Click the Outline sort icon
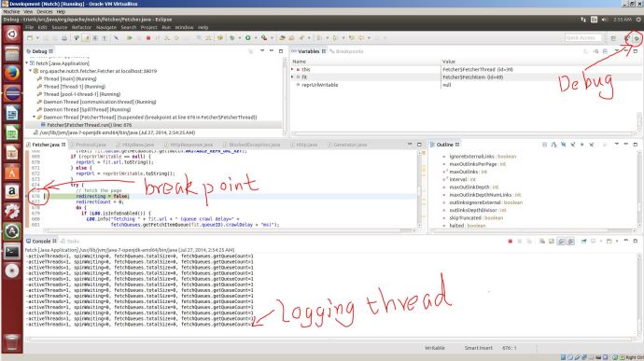The width and height of the screenshot is (644, 361). click(x=554, y=145)
